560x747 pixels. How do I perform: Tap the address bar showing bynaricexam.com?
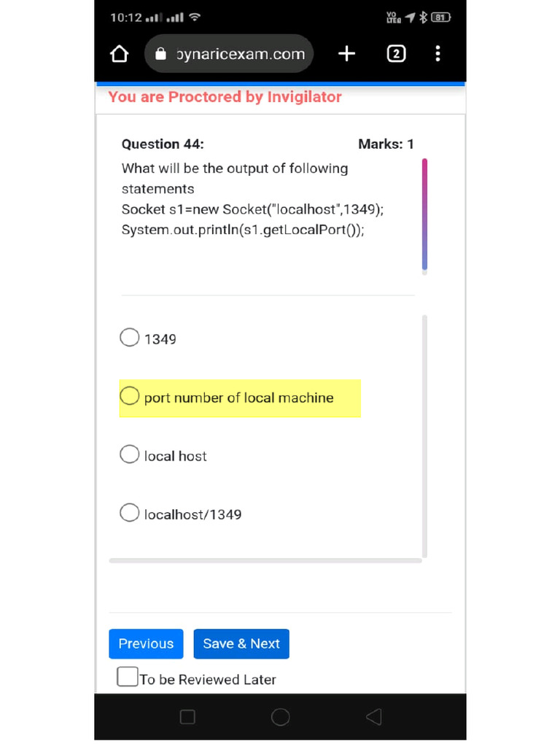tap(240, 54)
